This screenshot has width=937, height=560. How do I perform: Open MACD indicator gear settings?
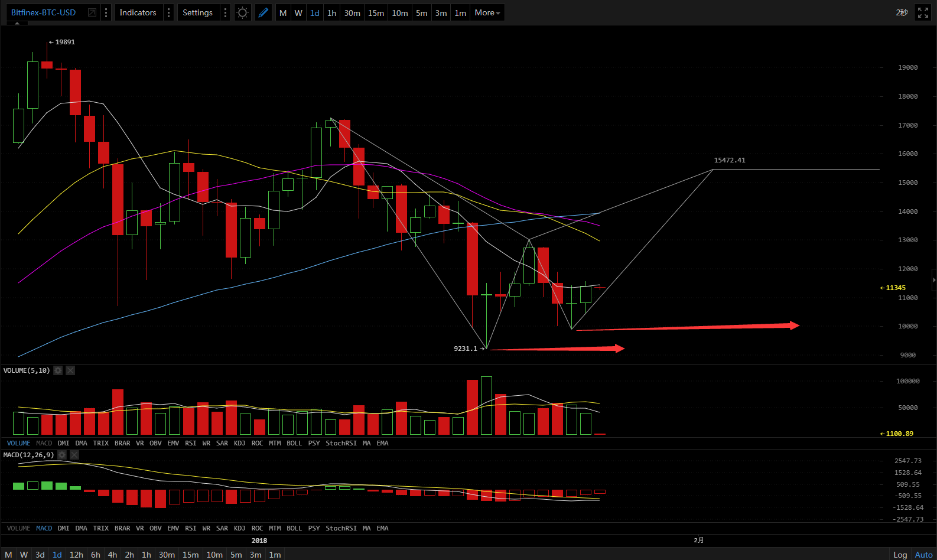click(62, 455)
